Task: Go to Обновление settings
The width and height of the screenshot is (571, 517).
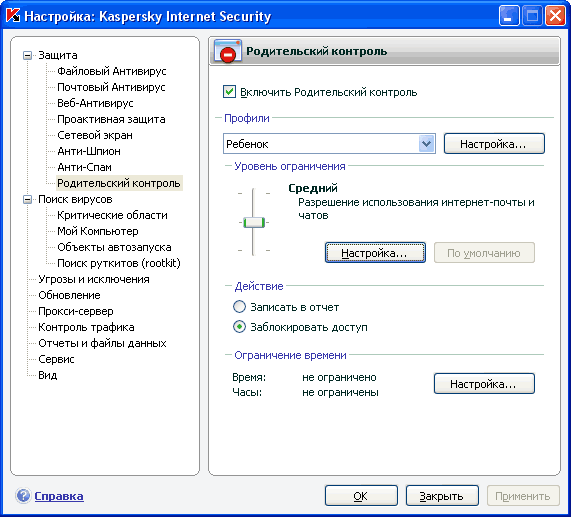Action: click(x=69, y=295)
